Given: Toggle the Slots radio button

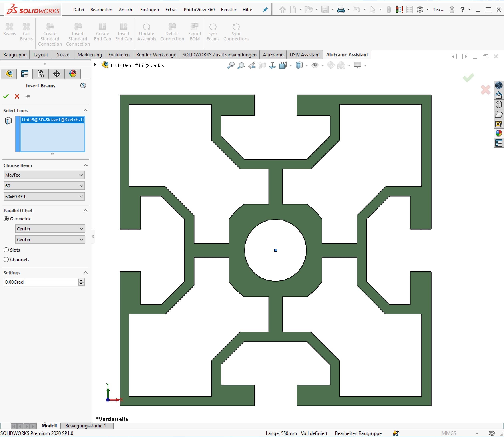Looking at the screenshot, I should pos(6,250).
